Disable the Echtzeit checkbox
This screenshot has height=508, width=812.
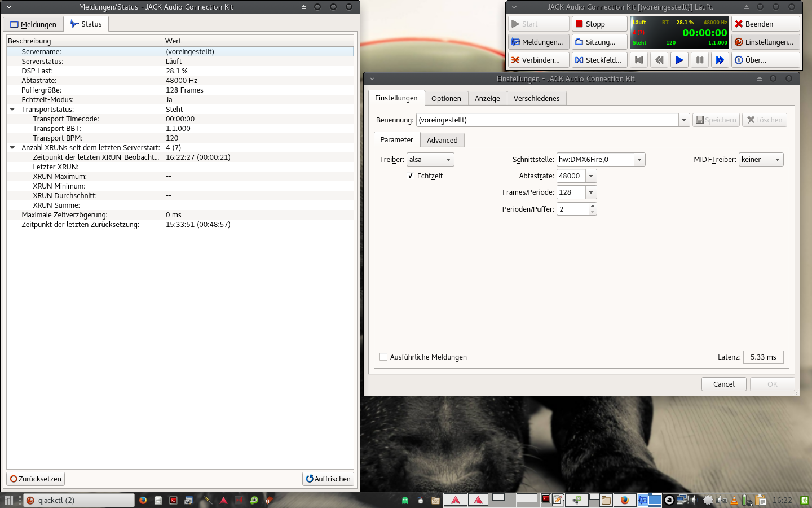click(x=411, y=176)
